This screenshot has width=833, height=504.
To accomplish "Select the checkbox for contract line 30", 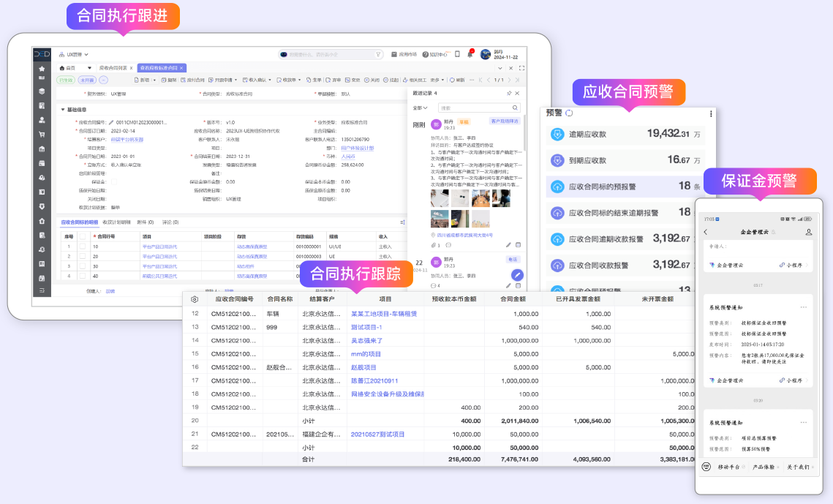I will (83, 266).
